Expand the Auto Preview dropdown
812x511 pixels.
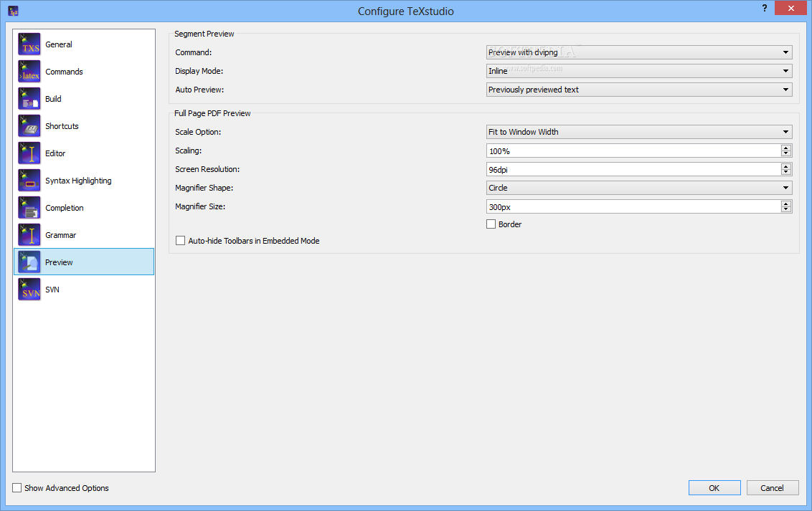[x=639, y=90]
